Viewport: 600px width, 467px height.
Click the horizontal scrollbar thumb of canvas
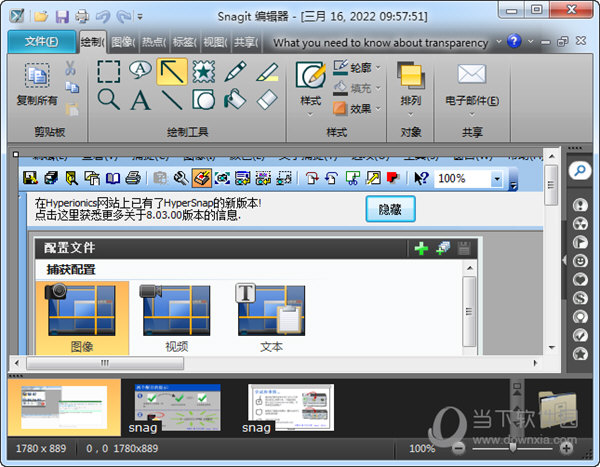[x=105, y=363]
